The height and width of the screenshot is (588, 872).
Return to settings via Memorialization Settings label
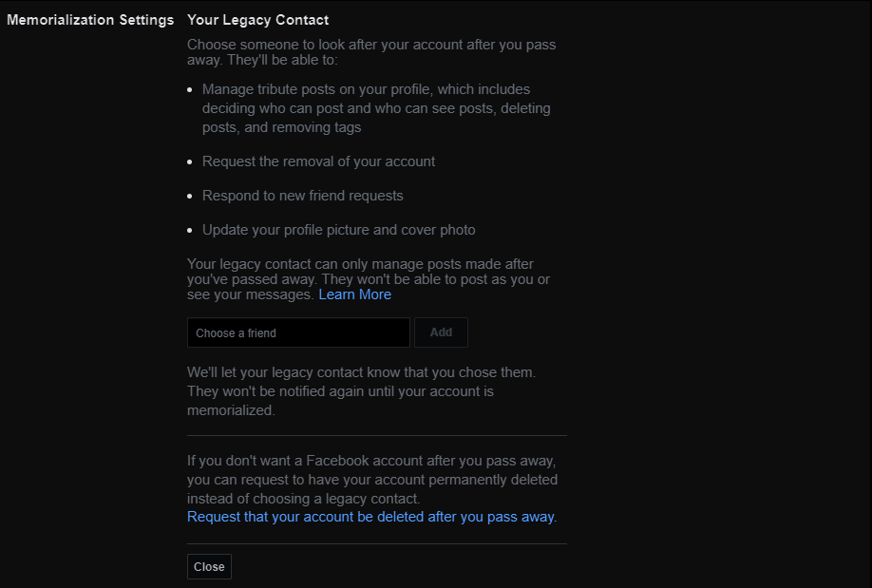point(90,19)
